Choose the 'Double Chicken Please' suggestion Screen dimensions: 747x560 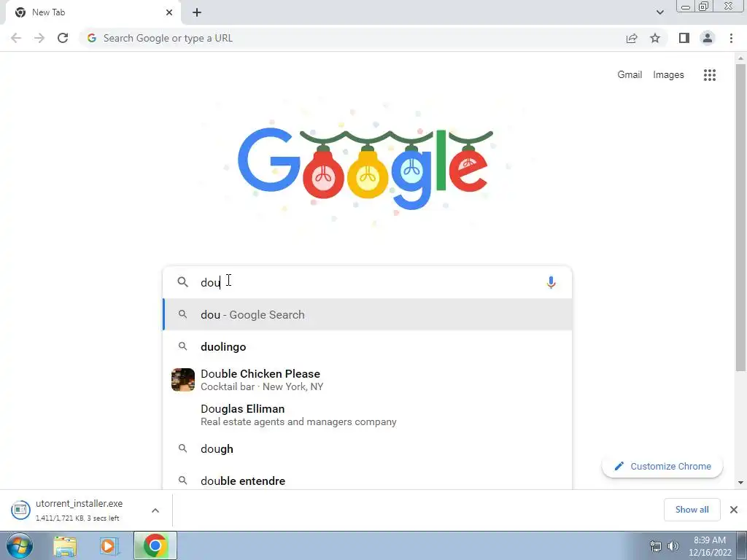click(x=368, y=380)
